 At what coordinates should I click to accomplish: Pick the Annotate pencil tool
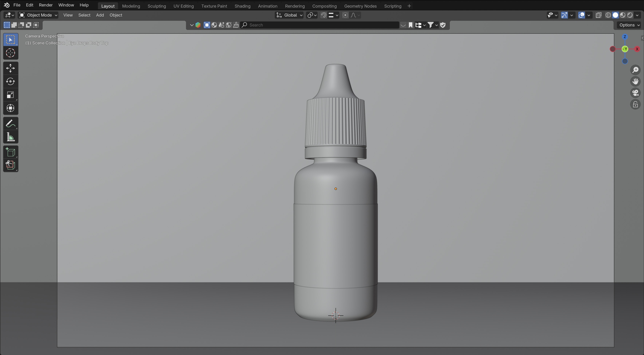(x=10, y=124)
